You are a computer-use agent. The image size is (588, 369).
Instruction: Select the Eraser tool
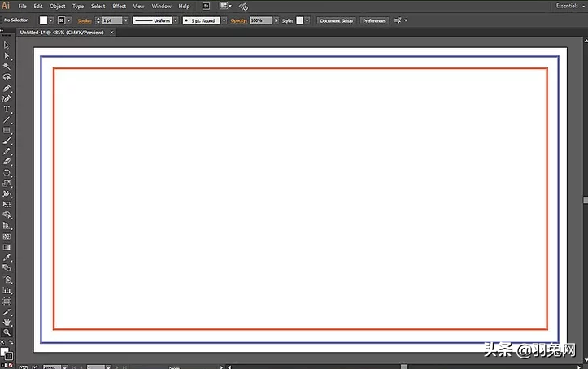pos(7,162)
